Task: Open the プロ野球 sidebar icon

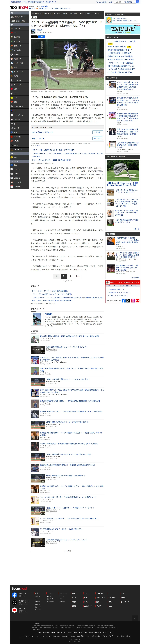Action: pyautogui.click(x=12, y=29)
